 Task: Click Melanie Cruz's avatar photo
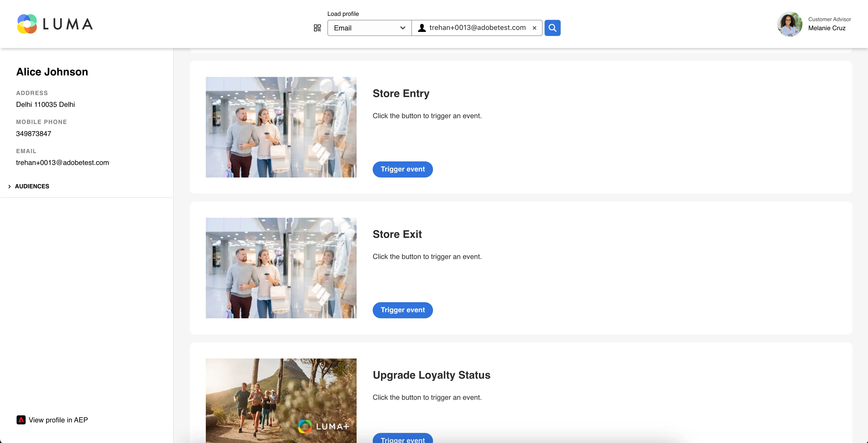click(790, 24)
